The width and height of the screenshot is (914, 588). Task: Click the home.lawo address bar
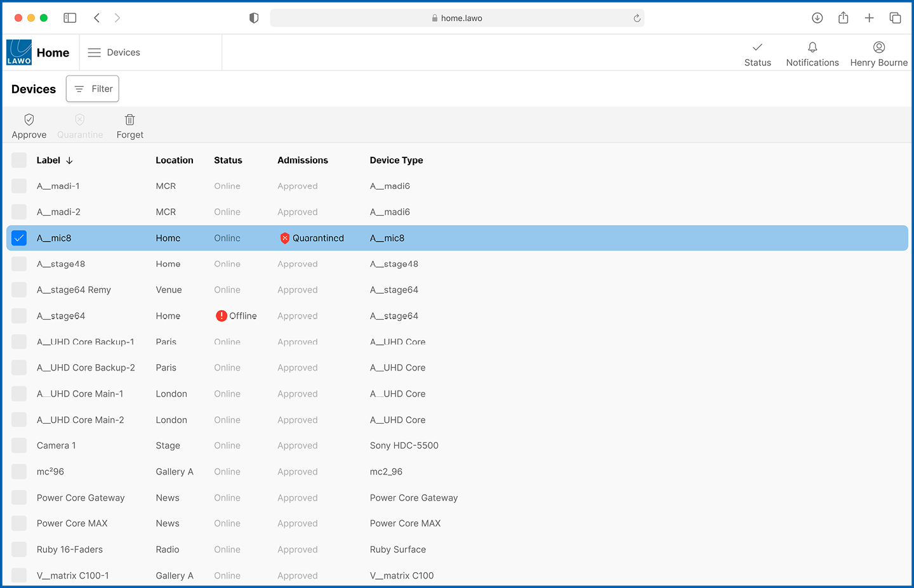tap(457, 18)
